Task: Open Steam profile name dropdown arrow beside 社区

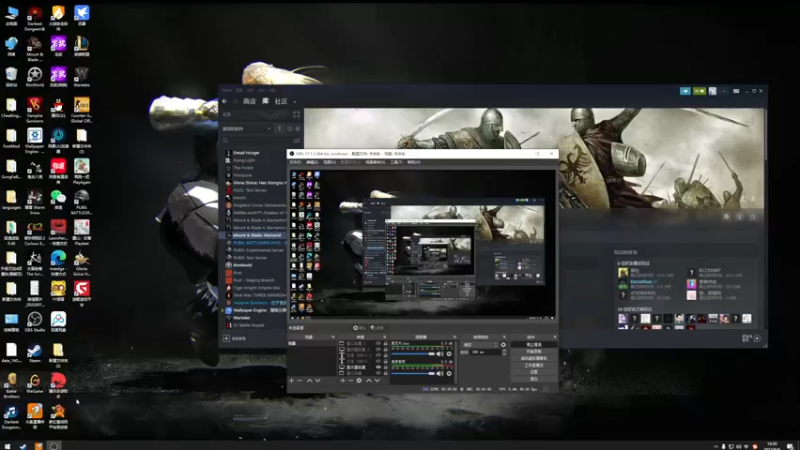Action: click(294, 102)
